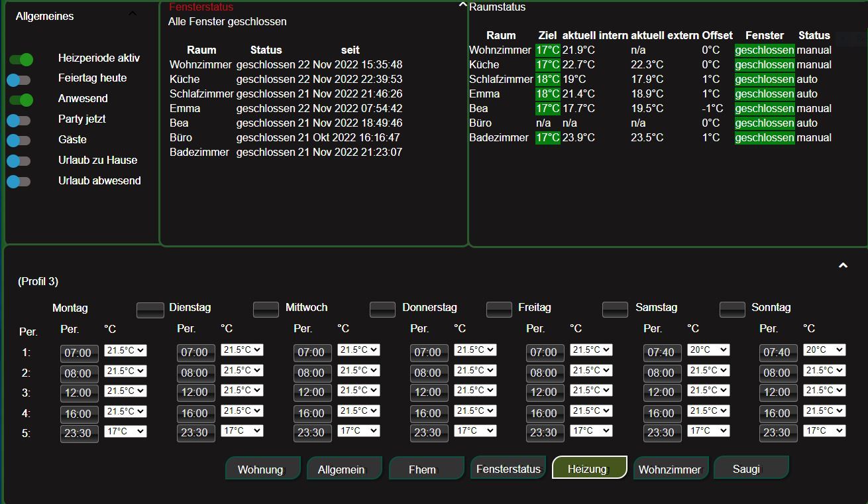Enable the Gäste switch
This screenshot has height=504, width=868.
19,141
